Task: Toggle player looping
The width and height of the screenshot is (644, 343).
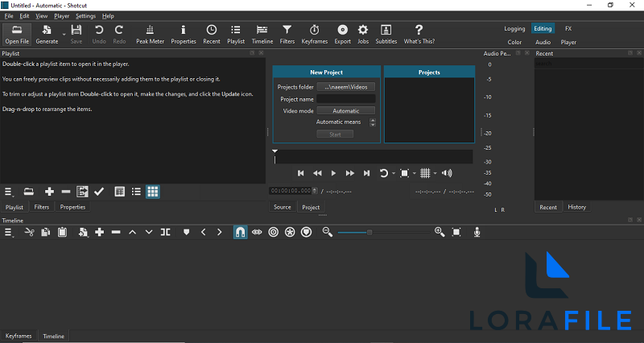Action: 384,173
